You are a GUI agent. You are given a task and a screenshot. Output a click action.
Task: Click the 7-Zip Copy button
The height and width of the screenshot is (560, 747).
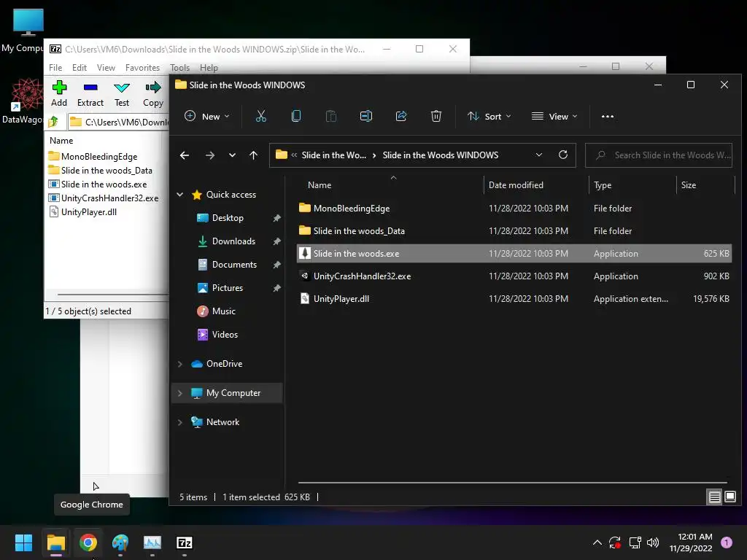point(153,93)
